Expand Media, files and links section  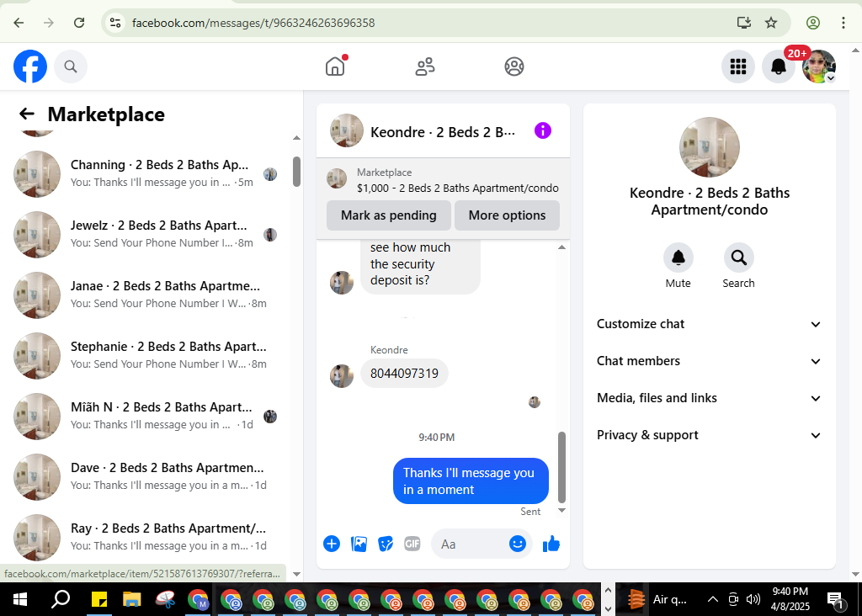click(x=709, y=398)
